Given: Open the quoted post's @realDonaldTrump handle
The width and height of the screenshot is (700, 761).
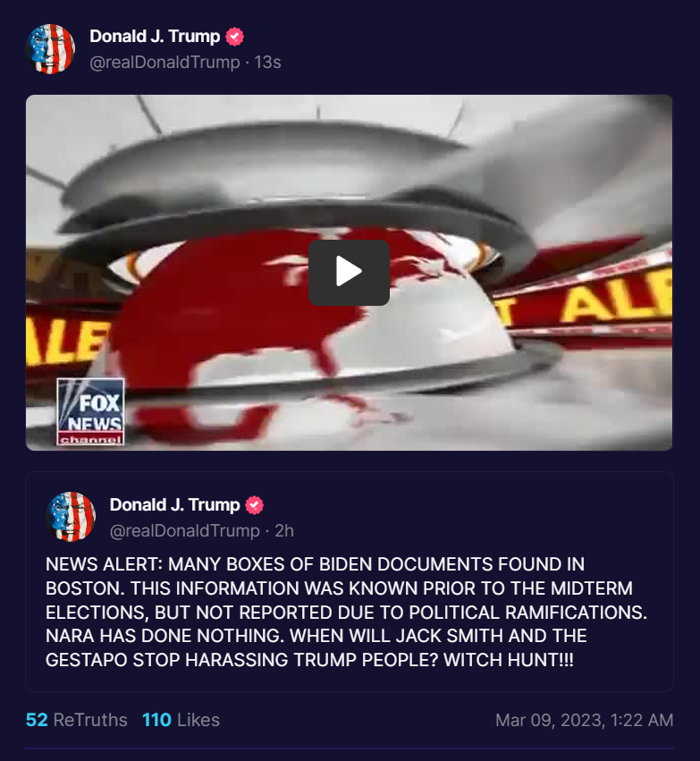Looking at the screenshot, I should tap(185, 531).
